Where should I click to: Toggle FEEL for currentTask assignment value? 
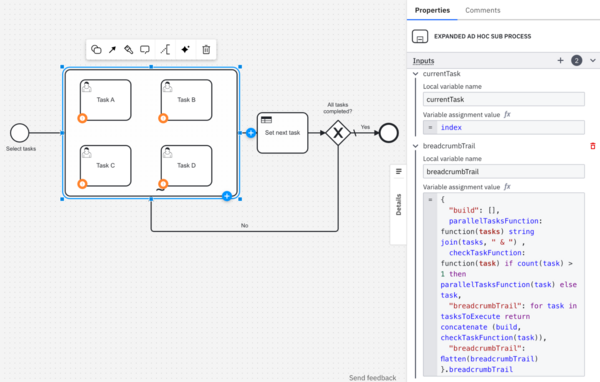(x=507, y=114)
